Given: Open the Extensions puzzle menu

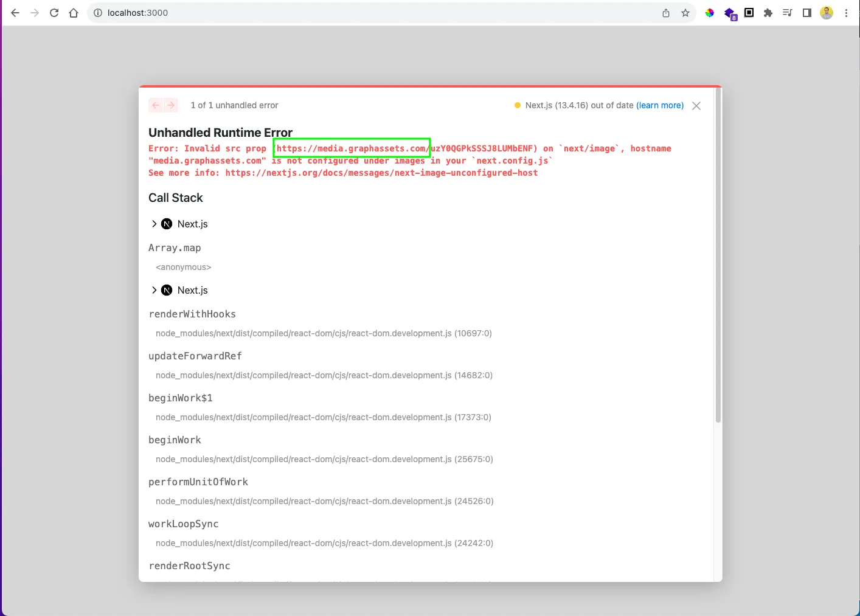Looking at the screenshot, I should pos(768,13).
